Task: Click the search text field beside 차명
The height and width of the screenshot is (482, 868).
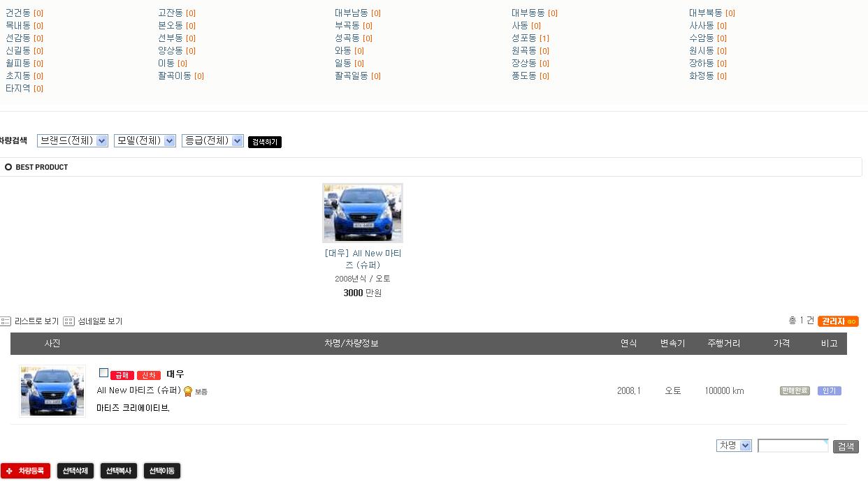Action: coord(793,446)
